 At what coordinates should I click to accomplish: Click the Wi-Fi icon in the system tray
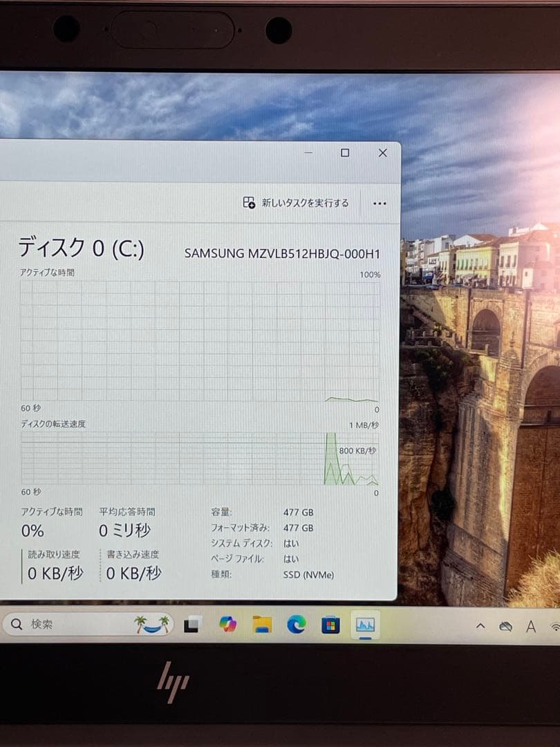pos(555,626)
